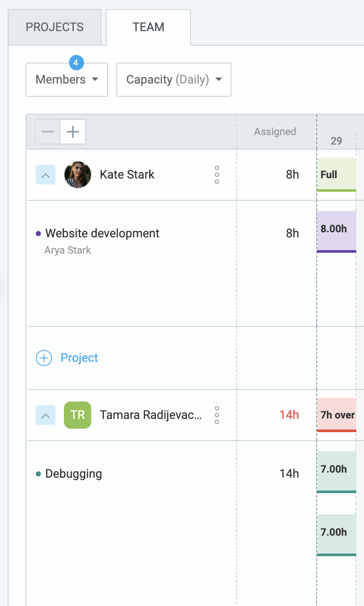The height and width of the screenshot is (606, 364).
Task: Click the plus icon next to Project
Action: coord(43,358)
